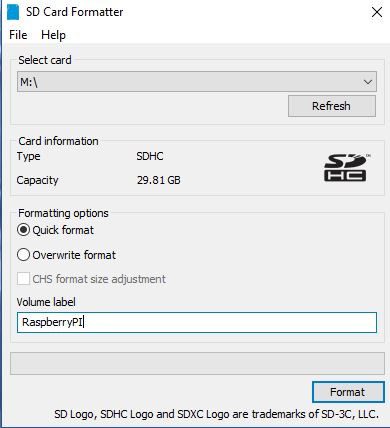Choose the Overwrite format option
Viewport: 390px width, 428px height.
23,255
